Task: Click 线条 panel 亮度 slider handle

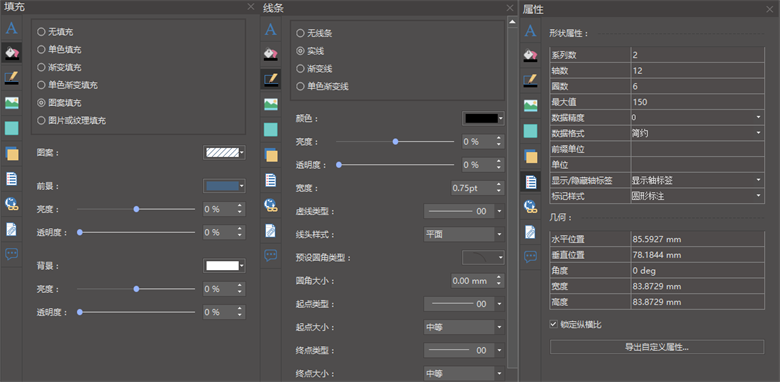Action: pyautogui.click(x=395, y=142)
